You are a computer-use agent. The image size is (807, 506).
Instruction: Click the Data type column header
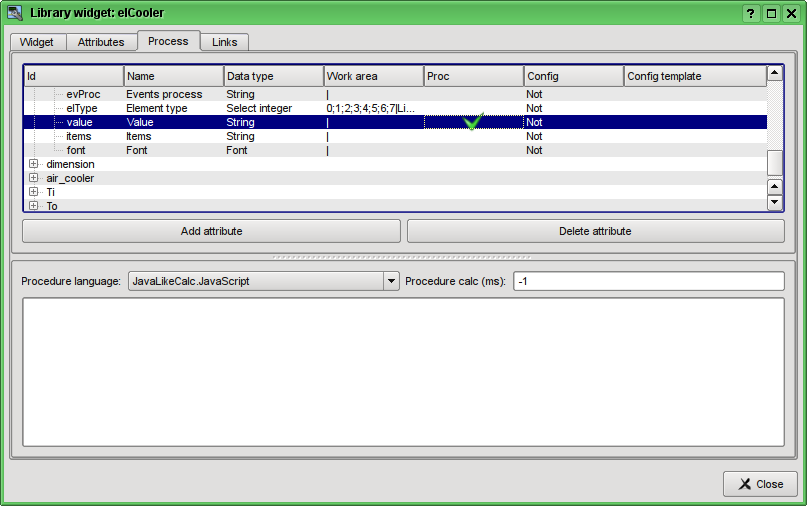coord(273,76)
